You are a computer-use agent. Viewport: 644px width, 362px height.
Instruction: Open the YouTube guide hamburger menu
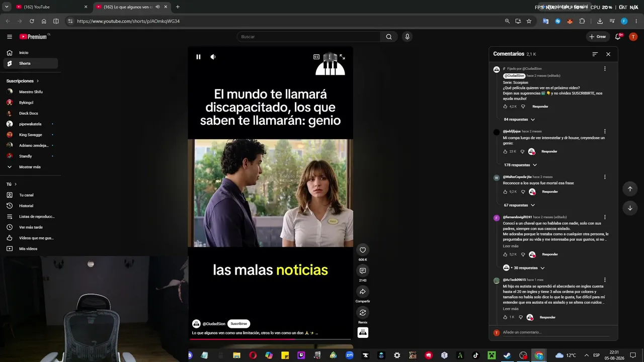10,37
